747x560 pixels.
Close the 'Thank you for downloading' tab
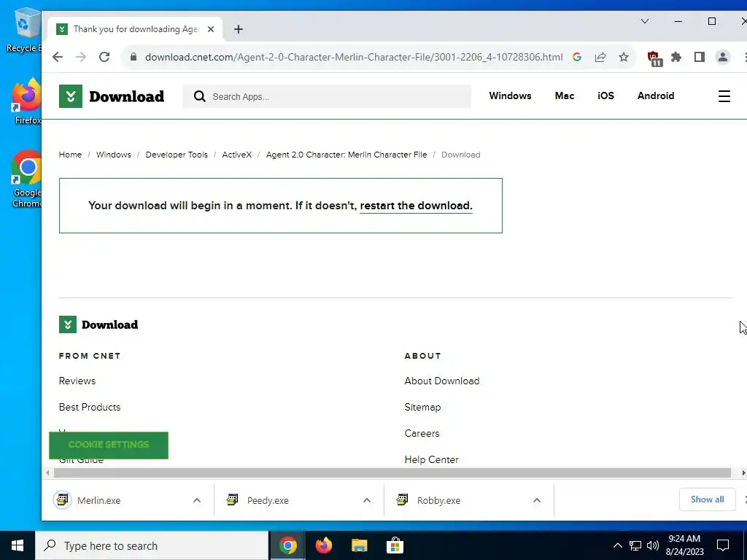(x=211, y=29)
